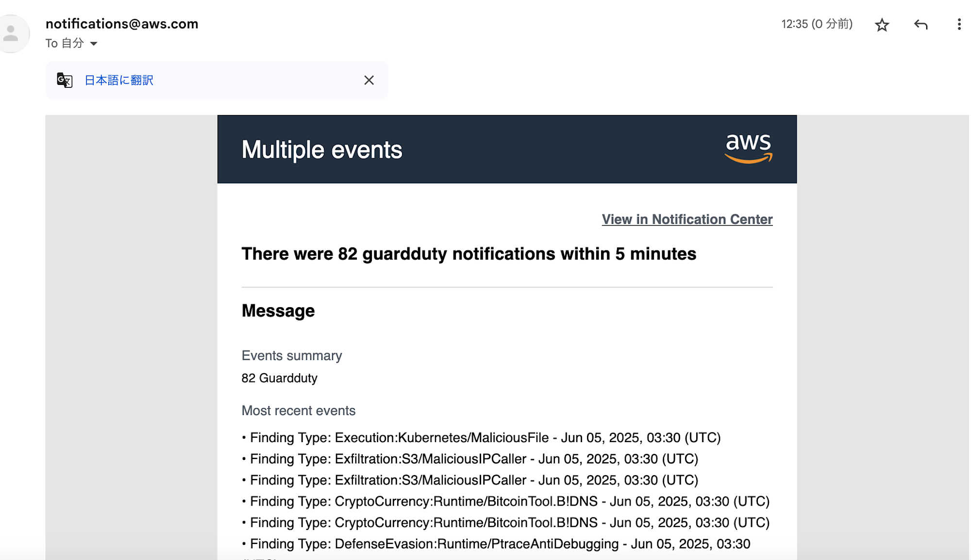Click the Events summary label
Image resolution: width=971 pixels, height=560 pixels.
pyautogui.click(x=292, y=356)
